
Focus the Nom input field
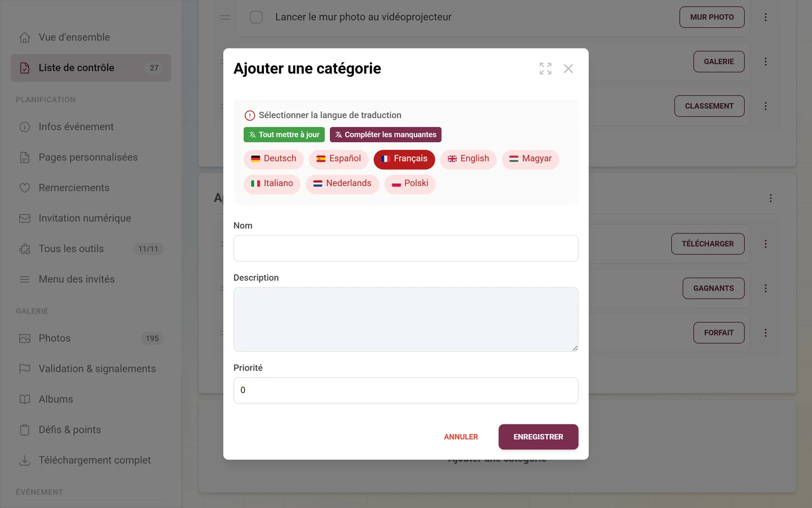[406, 248]
